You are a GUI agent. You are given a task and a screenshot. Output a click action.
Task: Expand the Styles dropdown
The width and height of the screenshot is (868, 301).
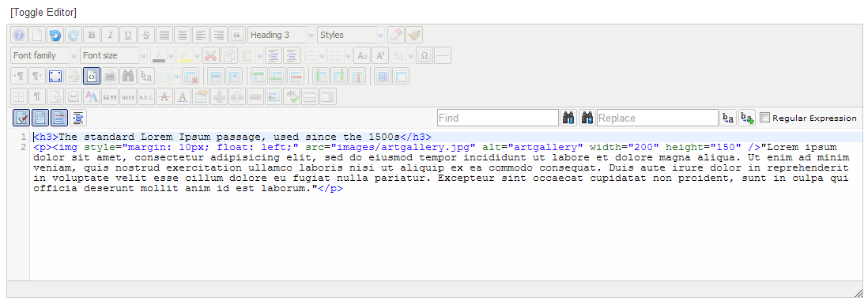pos(351,35)
